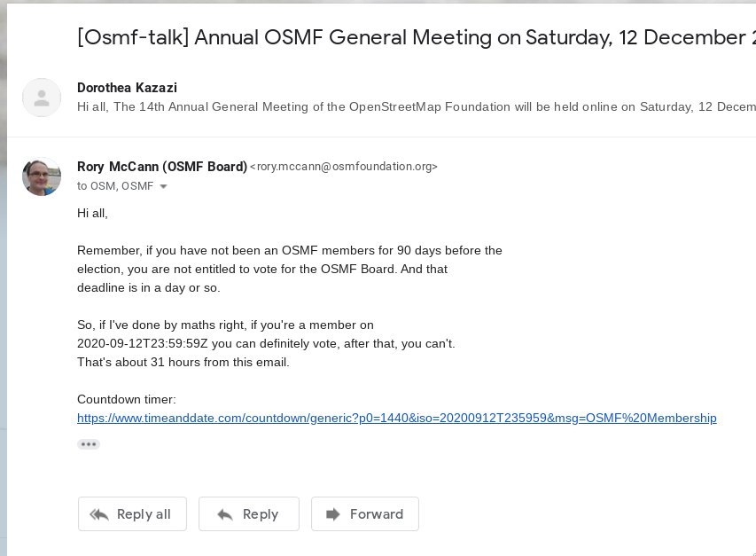Viewport: 756px width, 556px height.
Task: Show trimmed content via three-dots button
Action: [89, 444]
